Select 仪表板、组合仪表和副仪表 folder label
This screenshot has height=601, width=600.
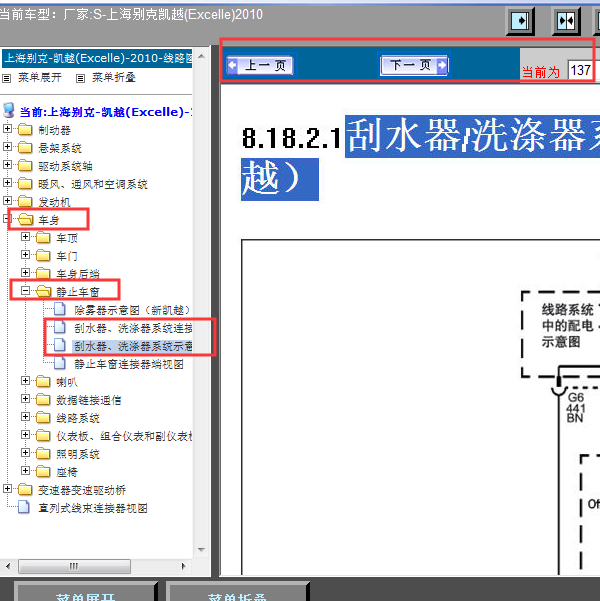coord(124,436)
